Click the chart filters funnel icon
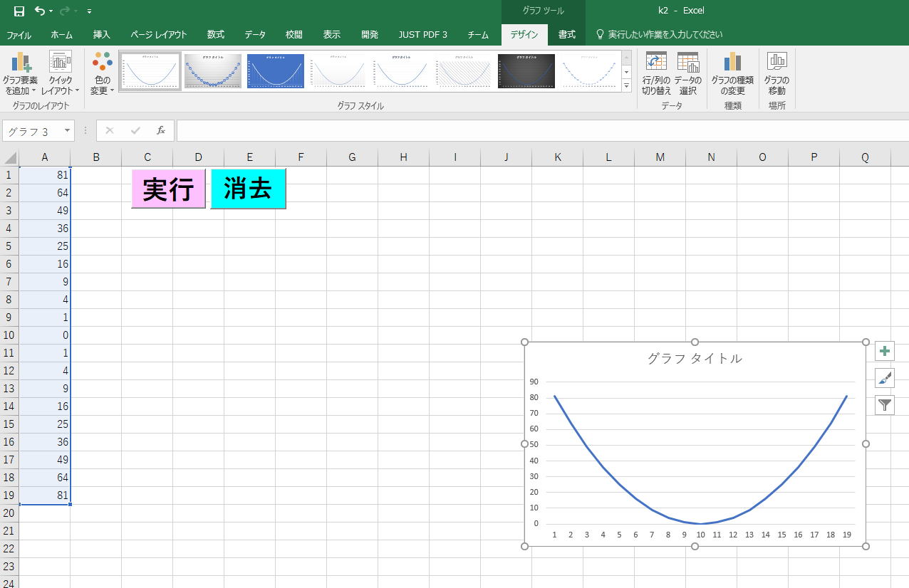Screen dimensions: 909x588 [x=884, y=405]
